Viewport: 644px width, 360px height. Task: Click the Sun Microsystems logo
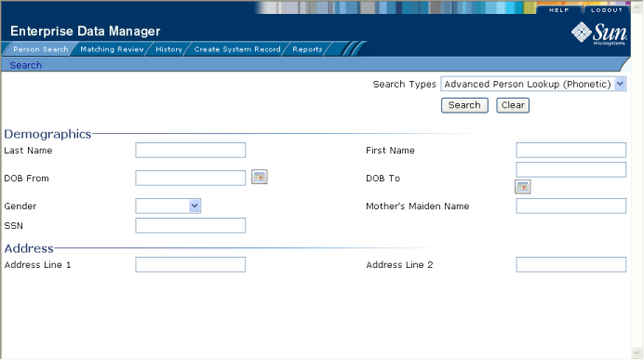(599, 33)
